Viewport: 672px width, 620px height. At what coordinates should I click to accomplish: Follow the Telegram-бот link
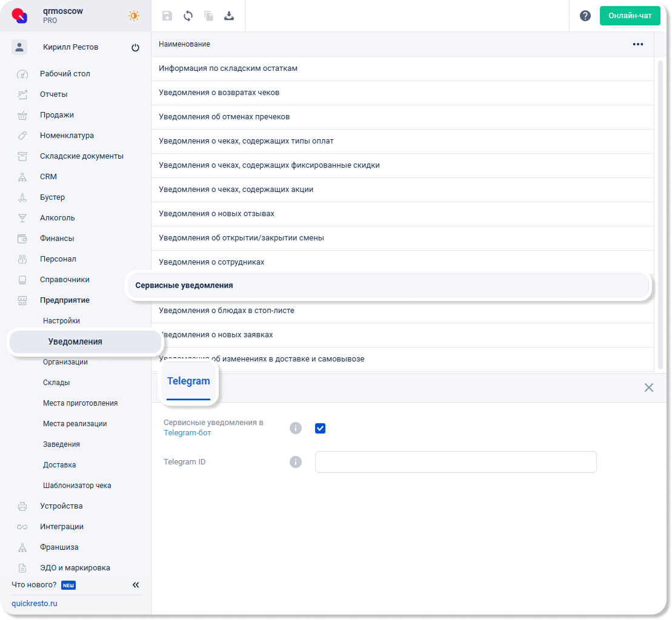187,433
